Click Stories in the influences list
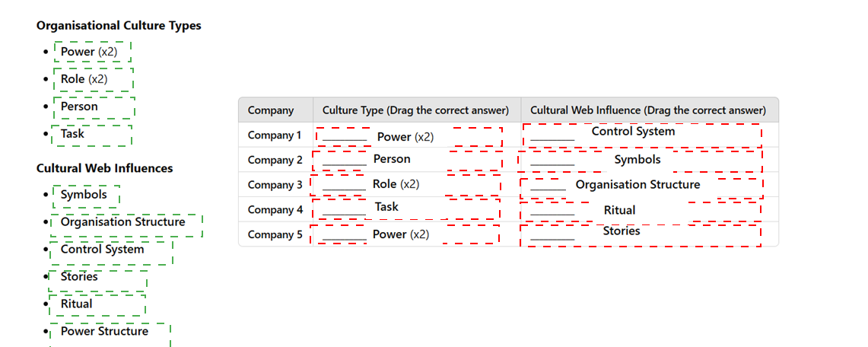The image size is (868, 347). point(98,279)
